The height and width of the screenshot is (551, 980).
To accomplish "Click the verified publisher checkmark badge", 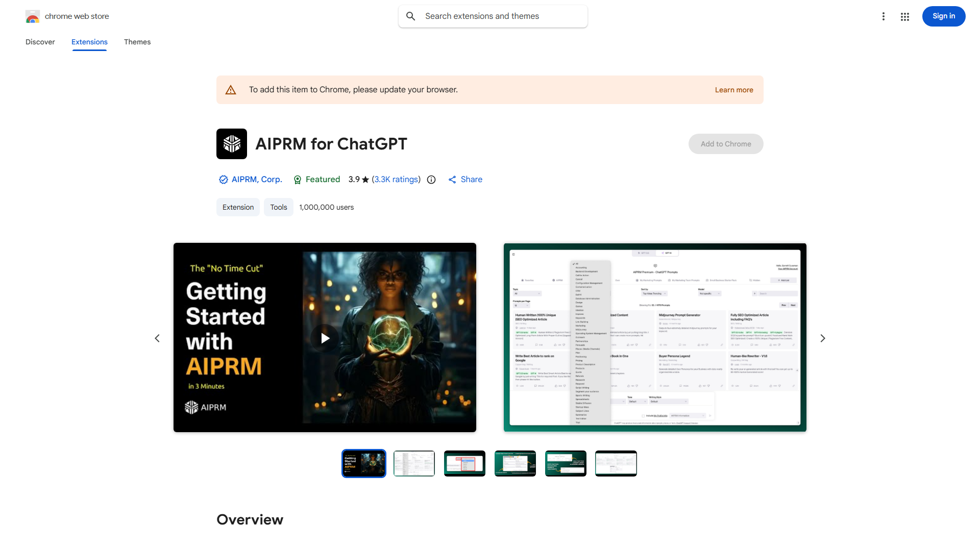I will pos(223,180).
